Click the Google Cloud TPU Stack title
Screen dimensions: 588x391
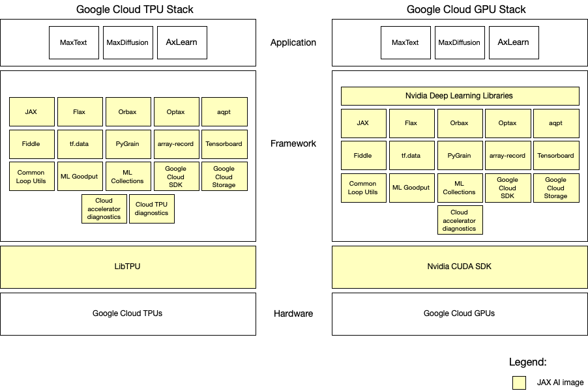click(x=135, y=9)
